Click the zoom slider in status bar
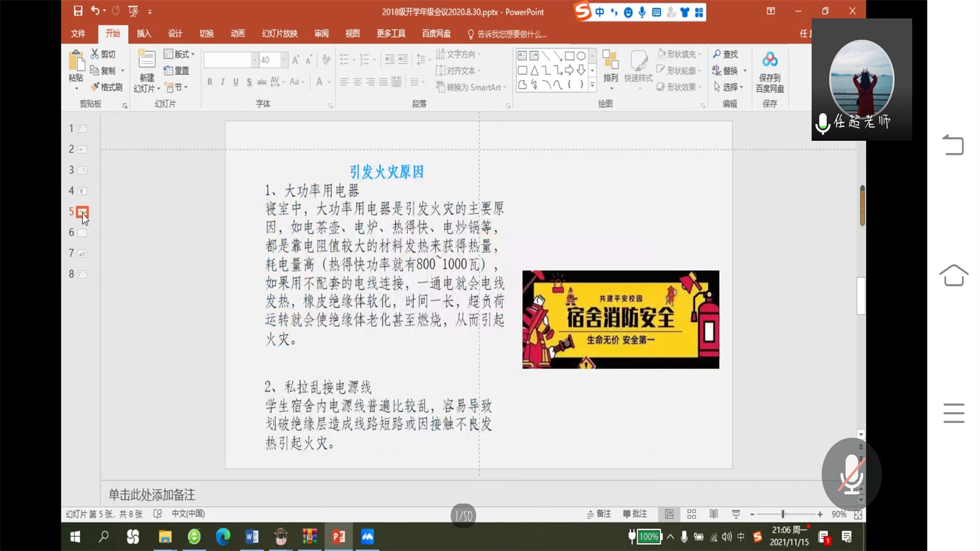Image resolution: width=980 pixels, height=551 pixels. tap(783, 514)
